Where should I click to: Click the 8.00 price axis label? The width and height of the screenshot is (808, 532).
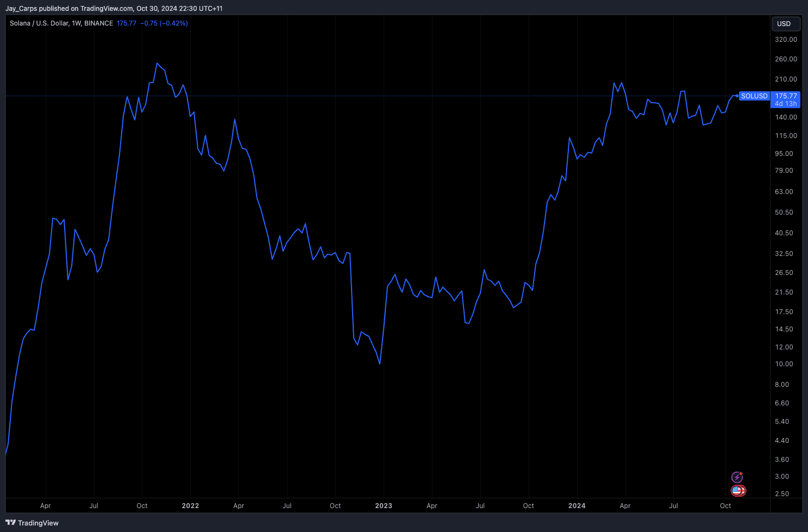(x=782, y=385)
